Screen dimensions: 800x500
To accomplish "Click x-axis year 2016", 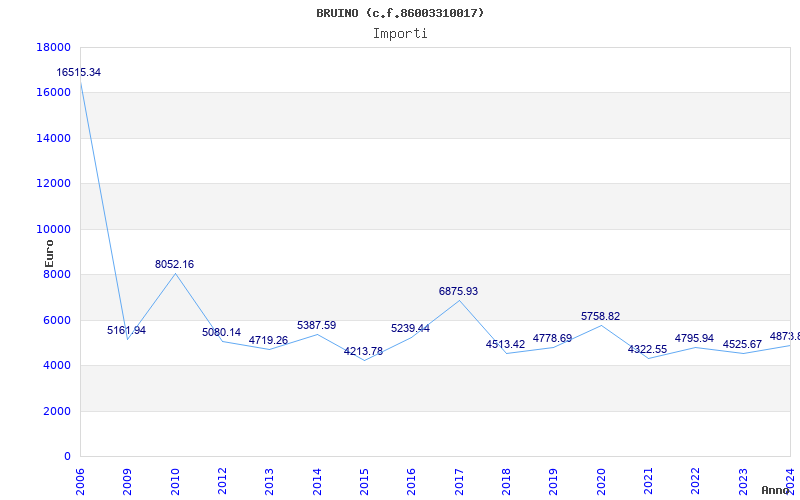I will 411,482.
